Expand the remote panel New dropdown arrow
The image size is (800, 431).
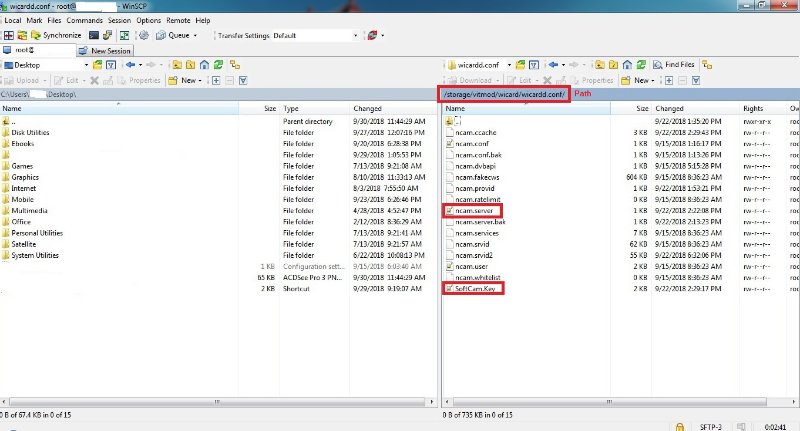(x=653, y=80)
